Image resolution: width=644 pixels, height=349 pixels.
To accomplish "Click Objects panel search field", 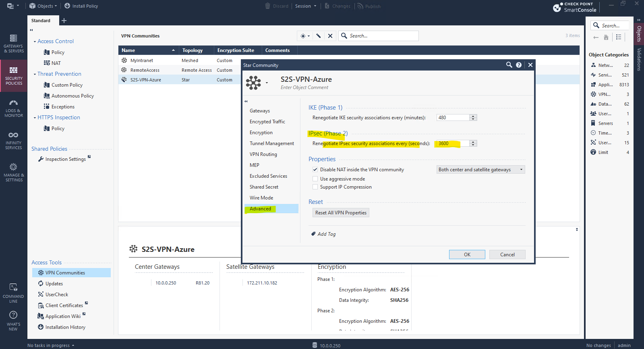I will click(610, 25).
